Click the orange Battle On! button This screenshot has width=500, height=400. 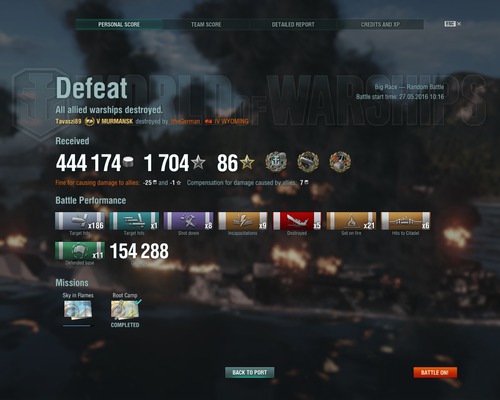pyautogui.click(x=435, y=372)
